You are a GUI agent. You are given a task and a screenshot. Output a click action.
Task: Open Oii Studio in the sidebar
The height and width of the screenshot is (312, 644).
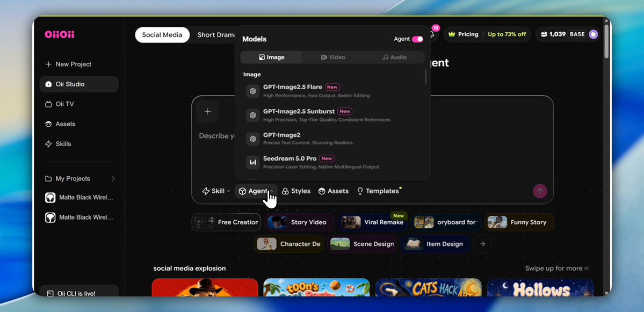point(79,84)
